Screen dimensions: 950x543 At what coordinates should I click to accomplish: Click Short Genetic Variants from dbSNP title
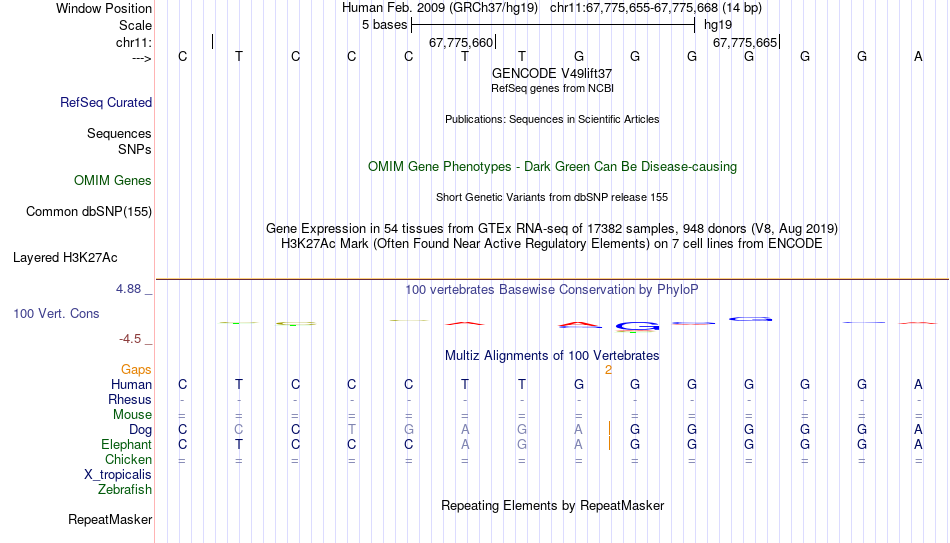point(552,198)
